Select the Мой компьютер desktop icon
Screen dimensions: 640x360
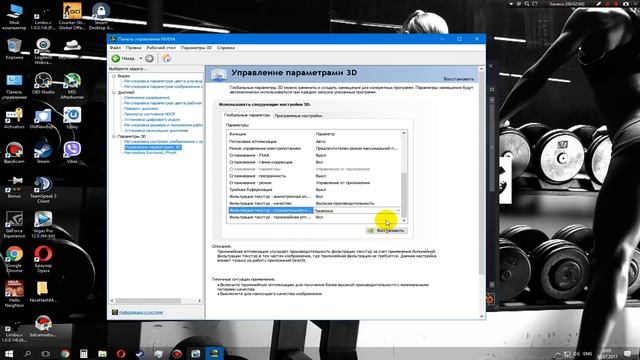point(14,16)
